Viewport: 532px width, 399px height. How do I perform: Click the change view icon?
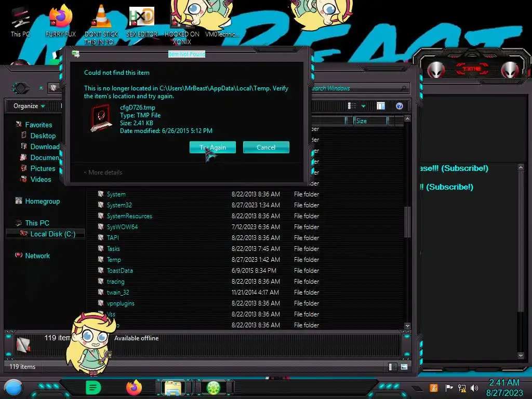pos(352,106)
